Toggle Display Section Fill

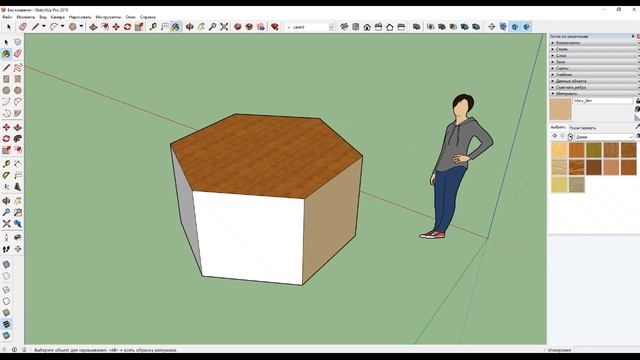527,27
